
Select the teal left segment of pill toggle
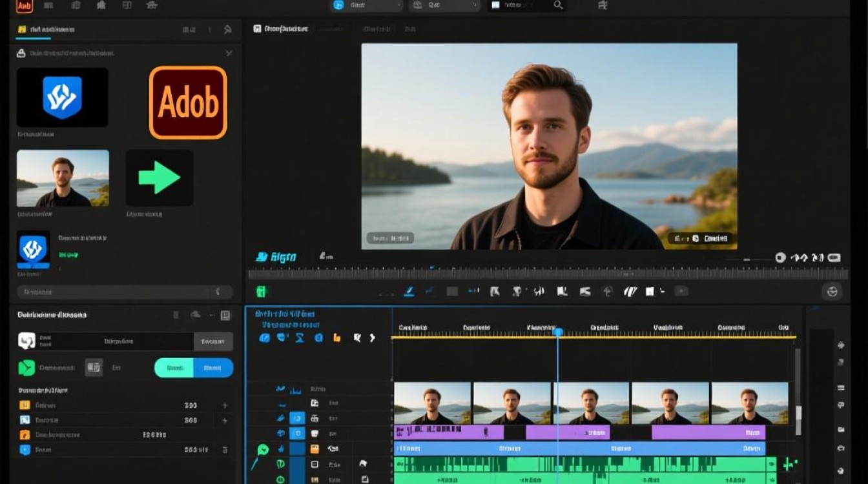[174, 368]
